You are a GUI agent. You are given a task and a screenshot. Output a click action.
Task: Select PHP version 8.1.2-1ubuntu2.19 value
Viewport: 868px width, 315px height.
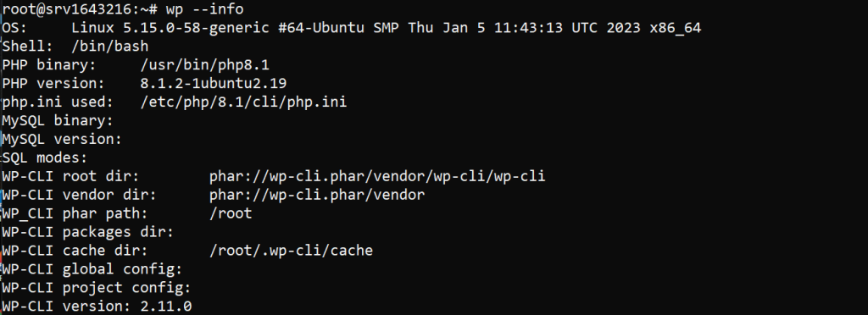[x=213, y=84]
